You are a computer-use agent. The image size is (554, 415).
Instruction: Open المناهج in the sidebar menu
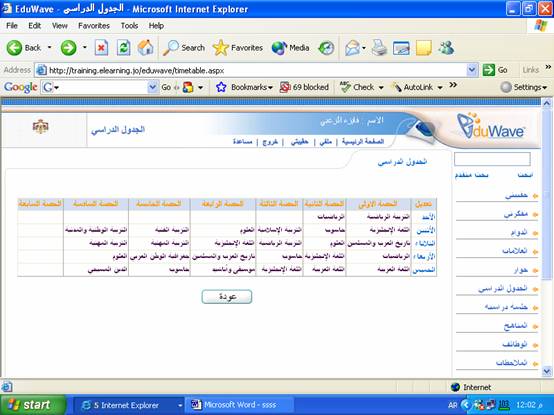tap(515, 326)
